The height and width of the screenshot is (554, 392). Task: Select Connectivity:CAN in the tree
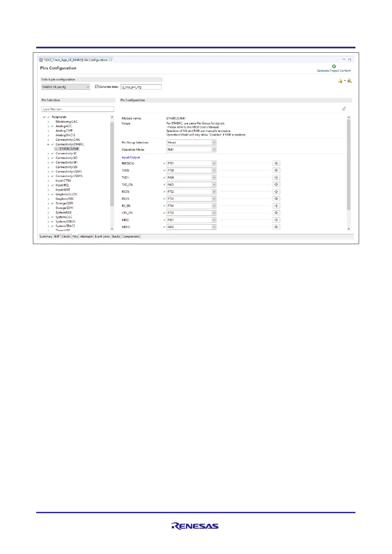click(67, 140)
